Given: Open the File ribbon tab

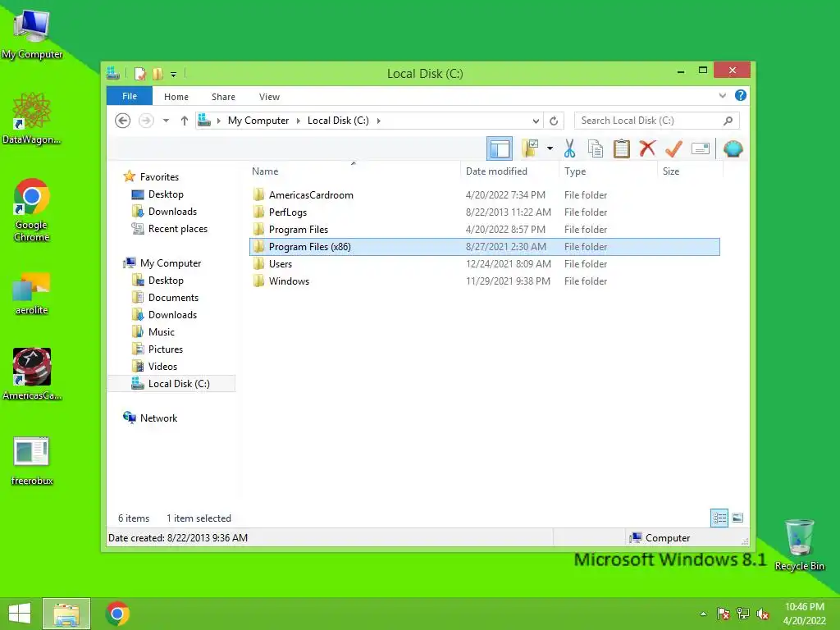Looking at the screenshot, I should point(130,96).
